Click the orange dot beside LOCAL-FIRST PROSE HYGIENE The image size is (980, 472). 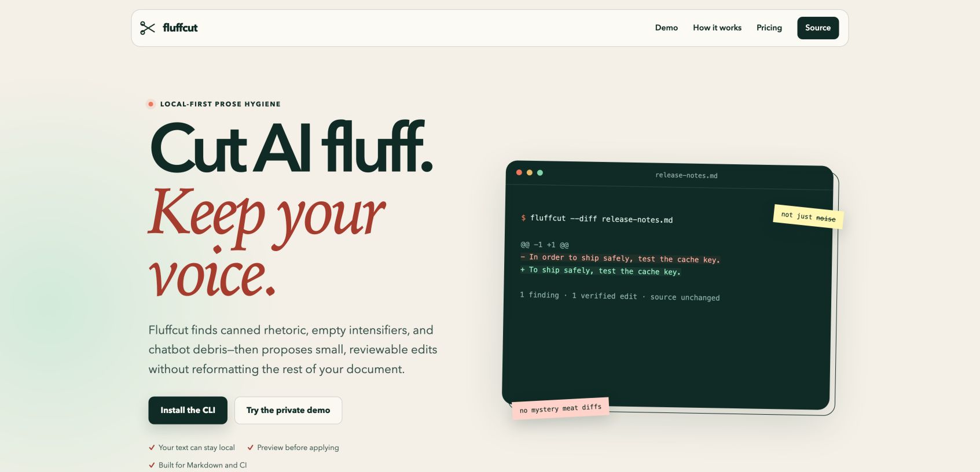[151, 104]
